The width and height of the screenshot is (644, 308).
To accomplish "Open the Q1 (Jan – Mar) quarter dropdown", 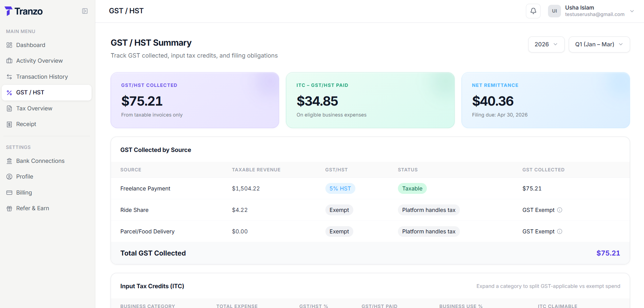I will [x=599, y=44].
